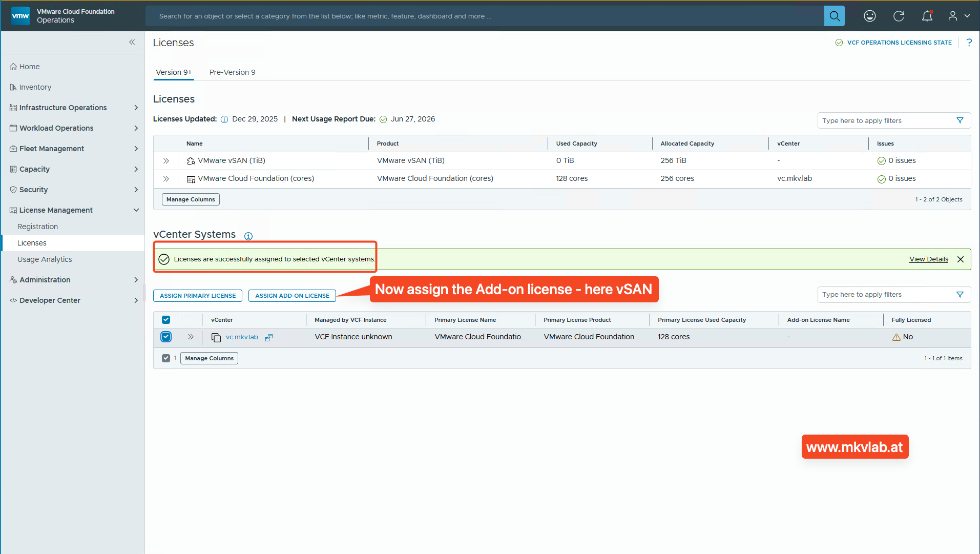Open the user account dropdown menu
Viewport: 980px width, 554px height.
tap(957, 16)
